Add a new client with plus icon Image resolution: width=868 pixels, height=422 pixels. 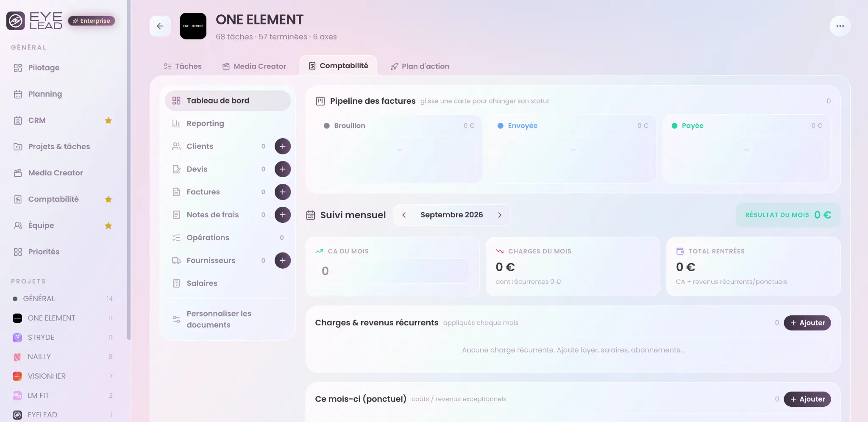tap(283, 146)
